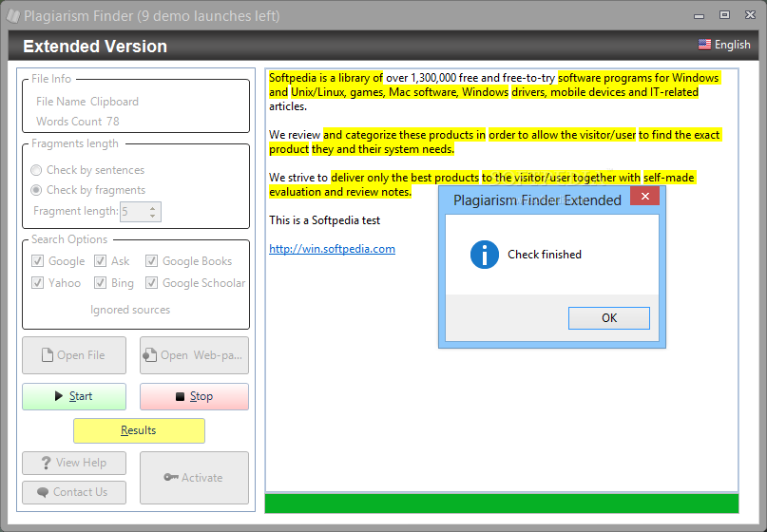Toggle the Google Books checkbox
Screen dimensions: 767x532
pos(152,261)
